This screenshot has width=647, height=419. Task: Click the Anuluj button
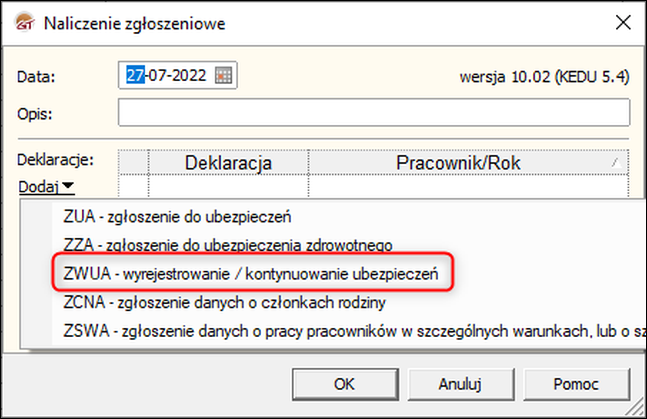(461, 384)
